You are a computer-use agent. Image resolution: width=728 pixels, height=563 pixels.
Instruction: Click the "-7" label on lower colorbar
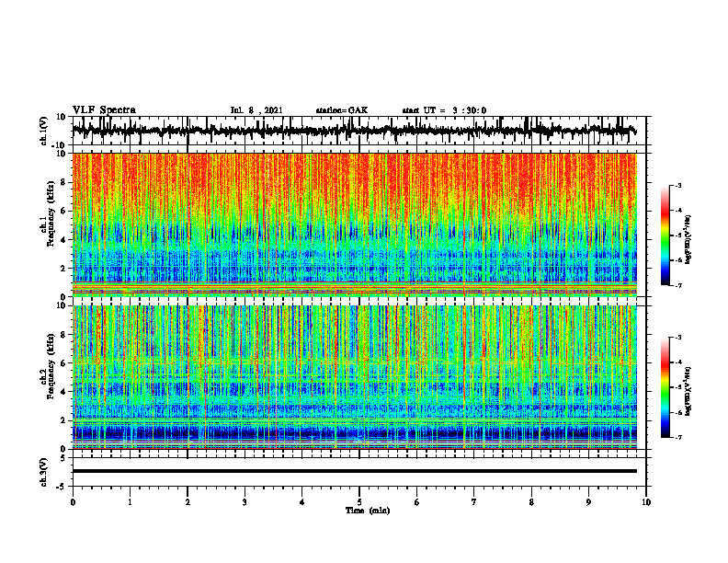(x=677, y=437)
